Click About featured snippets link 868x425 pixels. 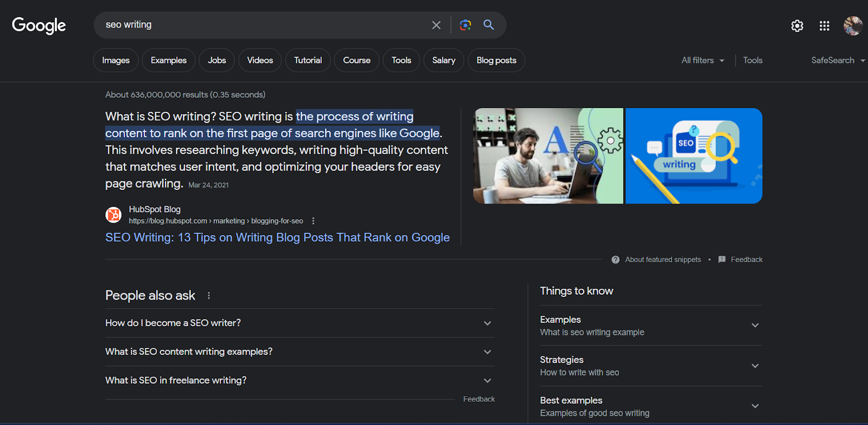pyautogui.click(x=663, y=259)
